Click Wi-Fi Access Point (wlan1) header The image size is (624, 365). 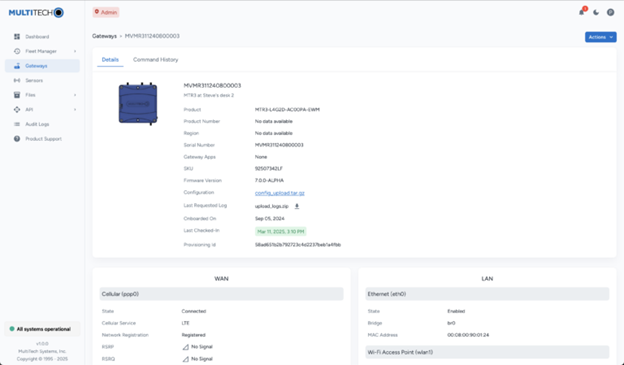487,352
